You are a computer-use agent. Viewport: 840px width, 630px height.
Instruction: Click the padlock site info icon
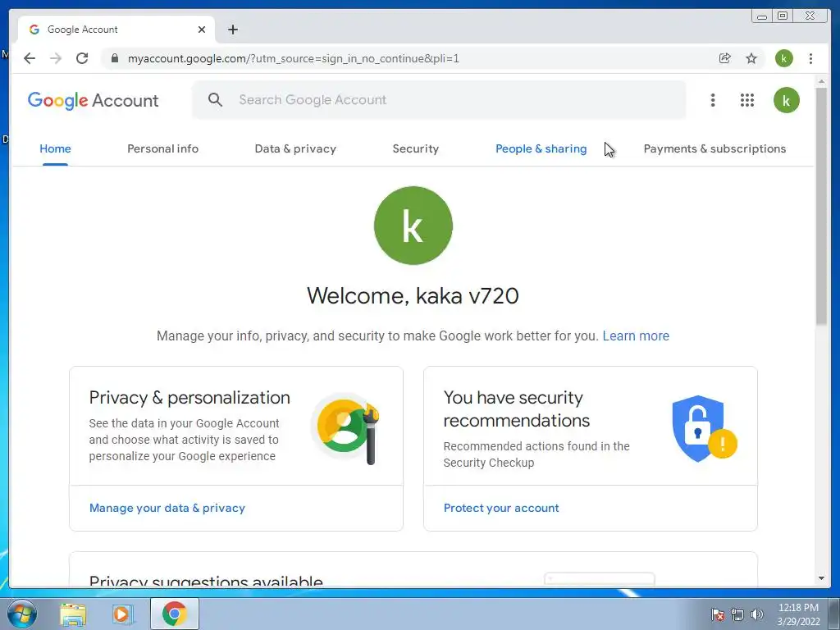(x=114, y=58)
